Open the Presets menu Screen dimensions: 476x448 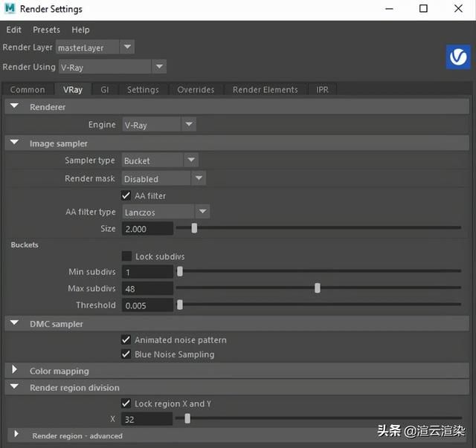(46, 30)
